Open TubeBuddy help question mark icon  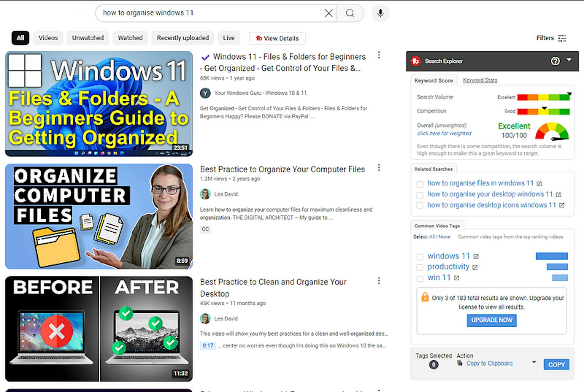point(555,61)
